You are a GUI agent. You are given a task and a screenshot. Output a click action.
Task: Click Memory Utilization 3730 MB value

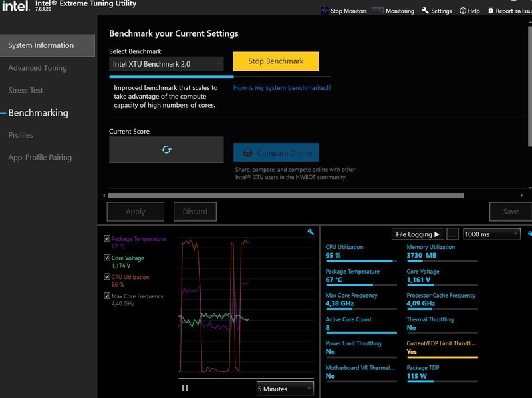(x=422, y=256)
